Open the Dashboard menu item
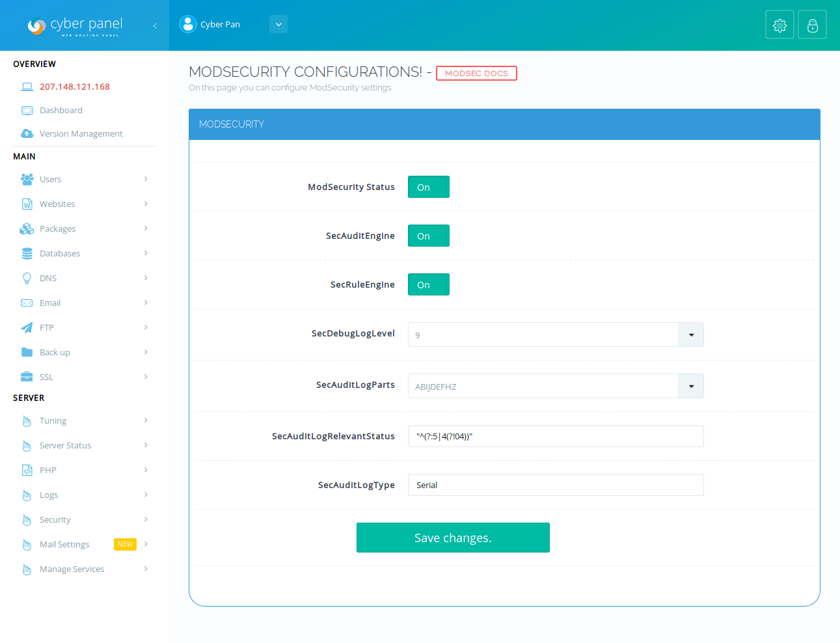Image resolution: width=840 pixels, height=643 pixels. [x=85, y=110]
